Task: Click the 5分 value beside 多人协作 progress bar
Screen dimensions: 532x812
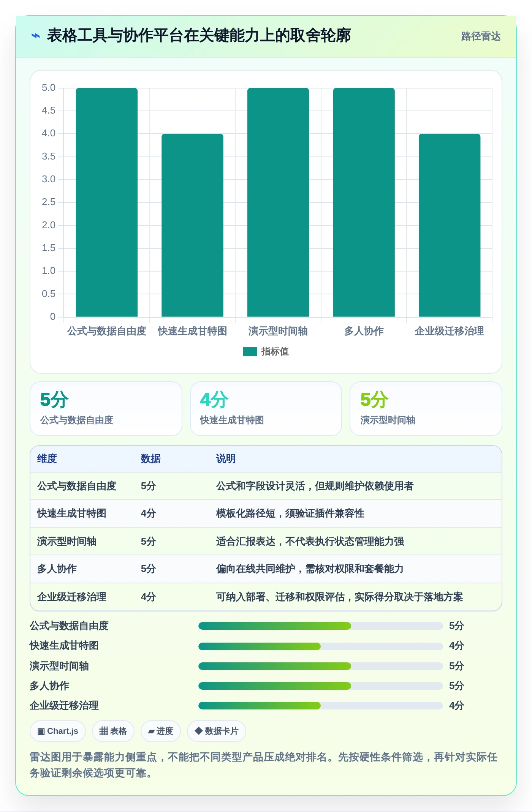Action: click(x=456, y=686)
